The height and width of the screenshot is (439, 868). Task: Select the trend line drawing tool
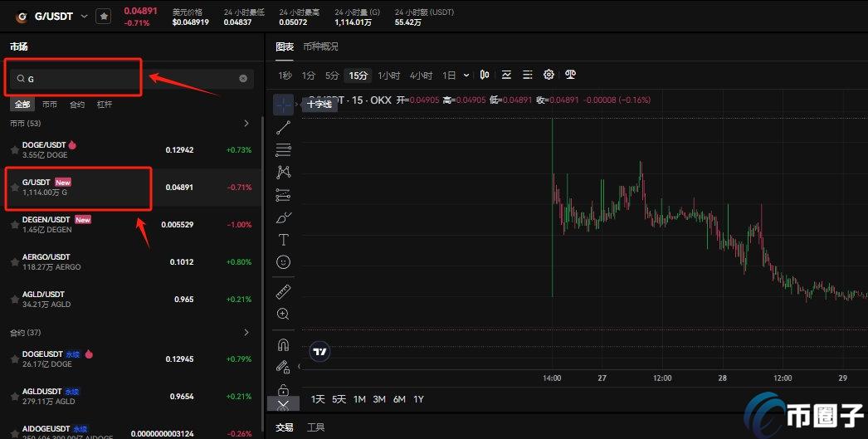[284, 128]
